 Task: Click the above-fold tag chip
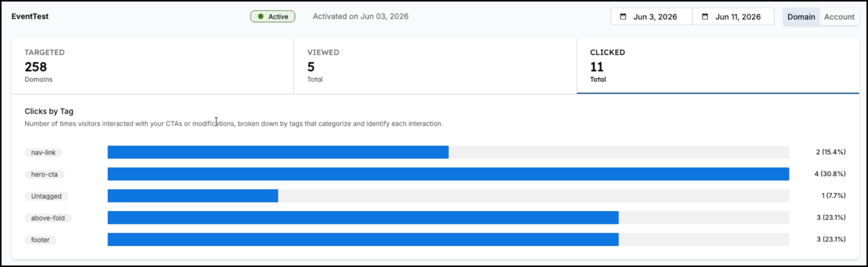click(48, 218)
